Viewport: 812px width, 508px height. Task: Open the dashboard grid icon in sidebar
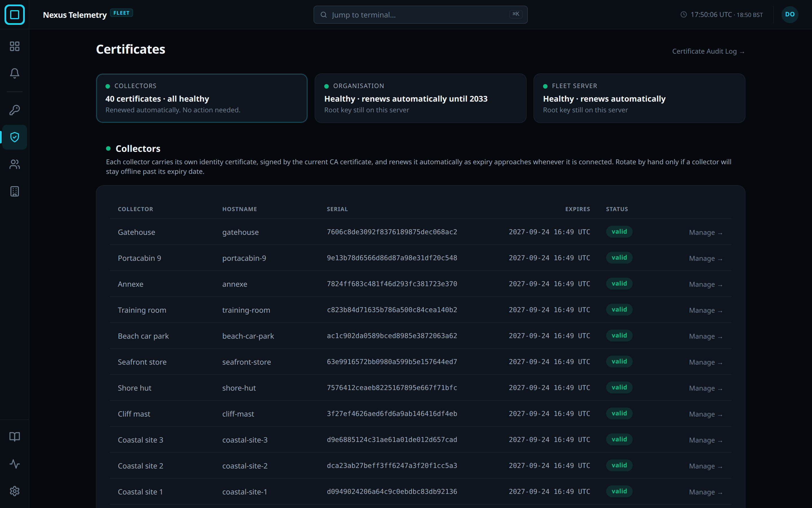pos(14,46)
